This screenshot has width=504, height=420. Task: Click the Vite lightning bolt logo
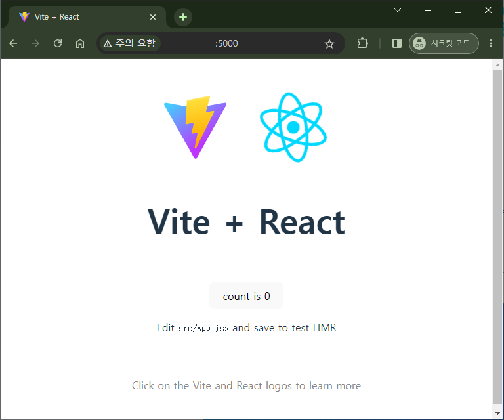[195, 127]
